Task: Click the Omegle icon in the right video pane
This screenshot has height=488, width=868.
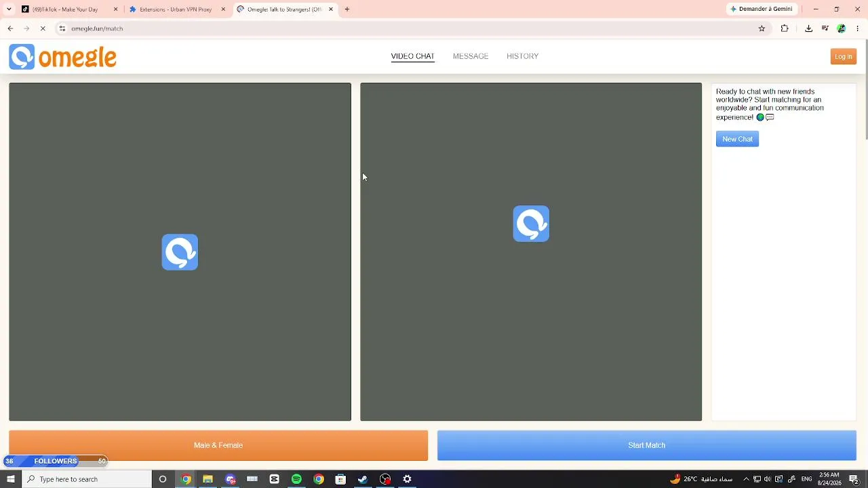Action: tap(531, 224)
